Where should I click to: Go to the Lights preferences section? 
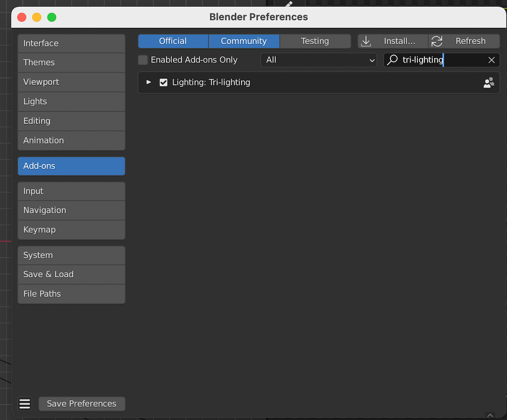point(71,101)
